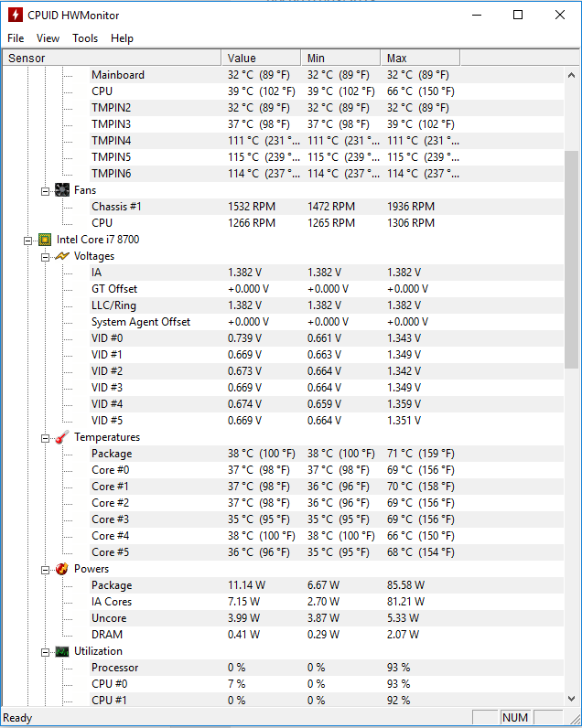The width and height of the screenshot is (582, 728).
Task: Collapse the Intel Core i7 8700 node
Action: pos(27,241)
